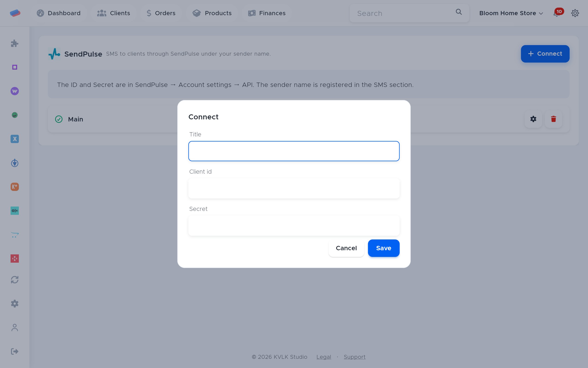Open the integrations puzzle icon in sidebar
This screenshot has width=588, height=368.
tap(14, 43)
